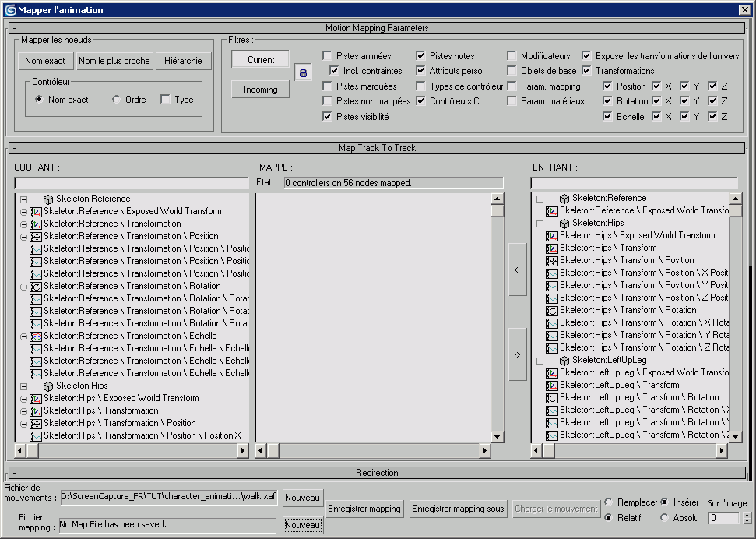756x539 pixels.
Task: Click the cube icon of Skeleton:LeftUpLeg in ENTRANT
Action: (564, 361)
